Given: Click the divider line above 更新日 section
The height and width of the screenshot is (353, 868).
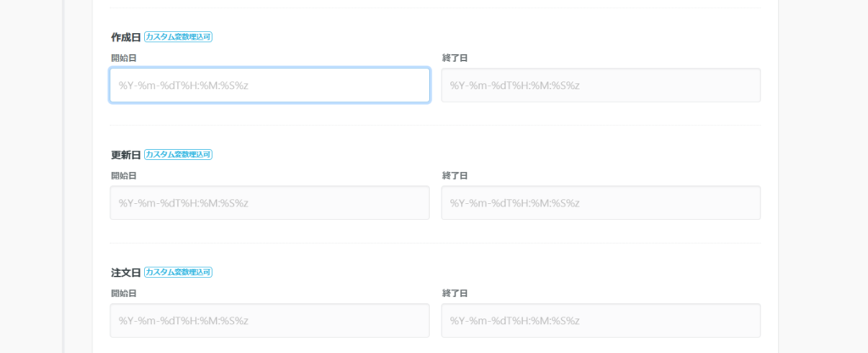Looking at the screenshot, I should [435, 125].
